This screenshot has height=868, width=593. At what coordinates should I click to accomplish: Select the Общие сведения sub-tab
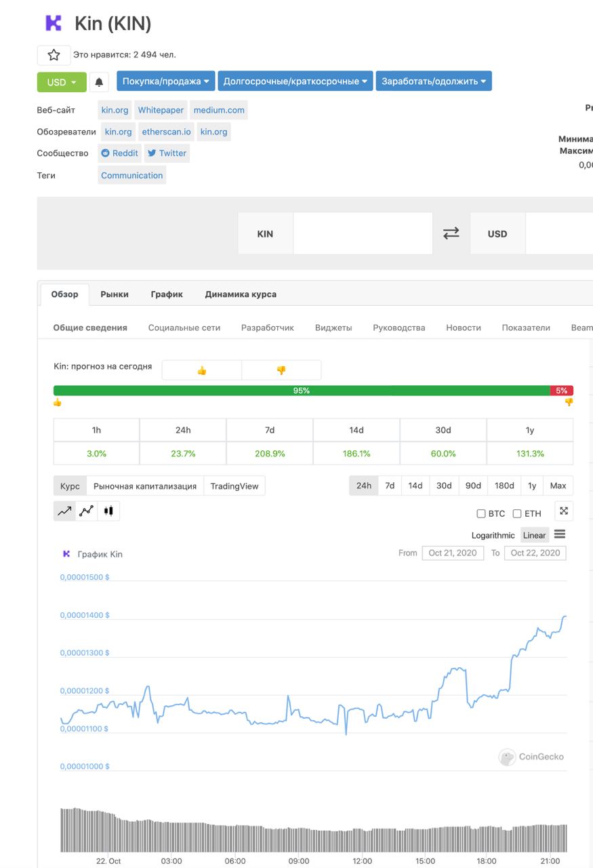tap(90, 328)
